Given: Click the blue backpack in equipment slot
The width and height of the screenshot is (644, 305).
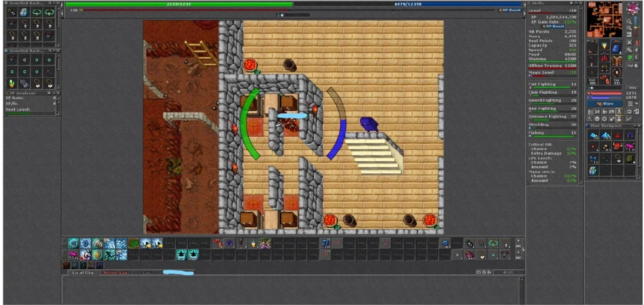Looking at the screenshot, I should (617, 48).
